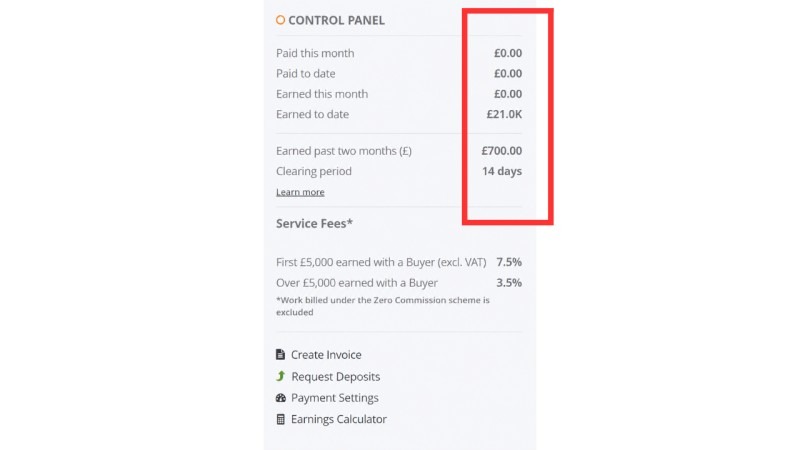Screen dimensions: 800x450
Task: Go to Payment Settings
Action: [x=335, y=397]
